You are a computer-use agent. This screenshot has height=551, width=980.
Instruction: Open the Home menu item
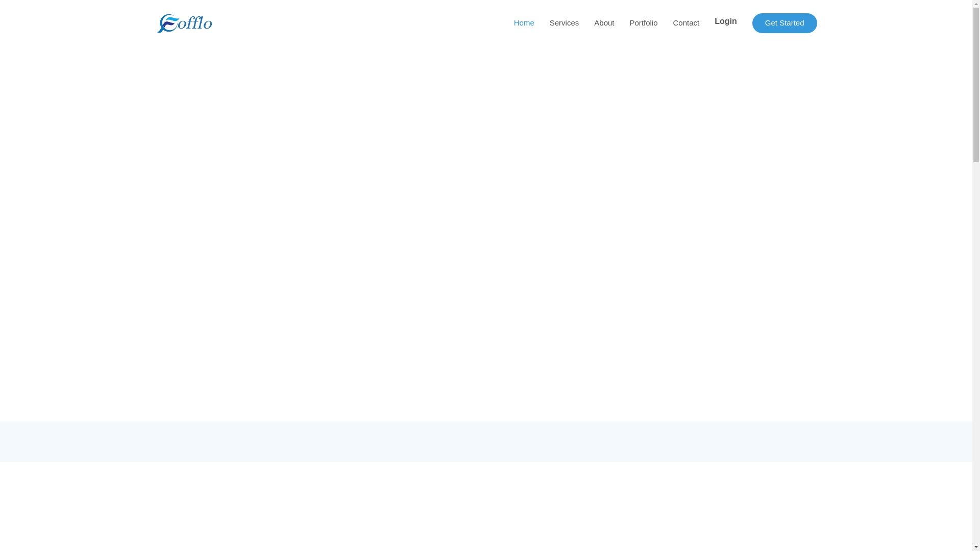(524, 23)
